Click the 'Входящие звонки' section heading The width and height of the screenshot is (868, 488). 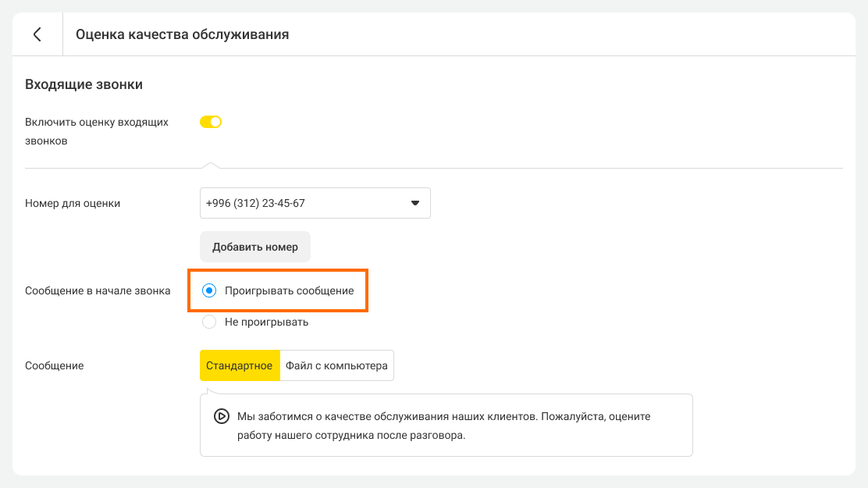coord(84,84)
